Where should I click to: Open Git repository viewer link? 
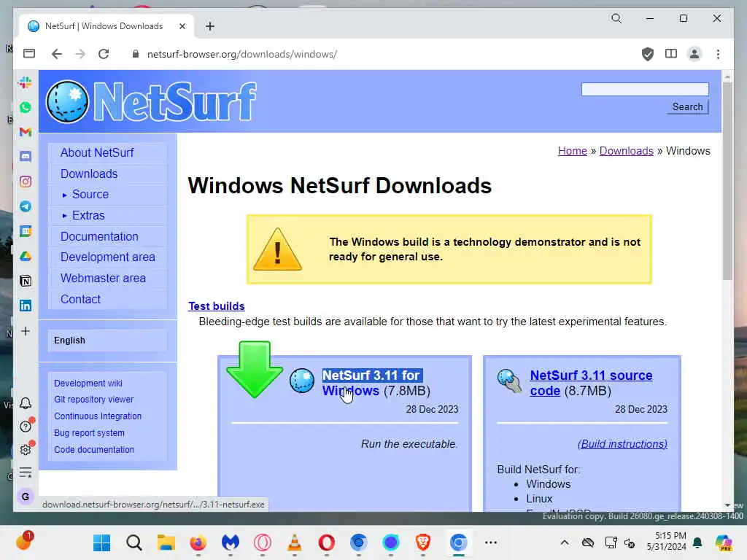[x=93, y=399]
